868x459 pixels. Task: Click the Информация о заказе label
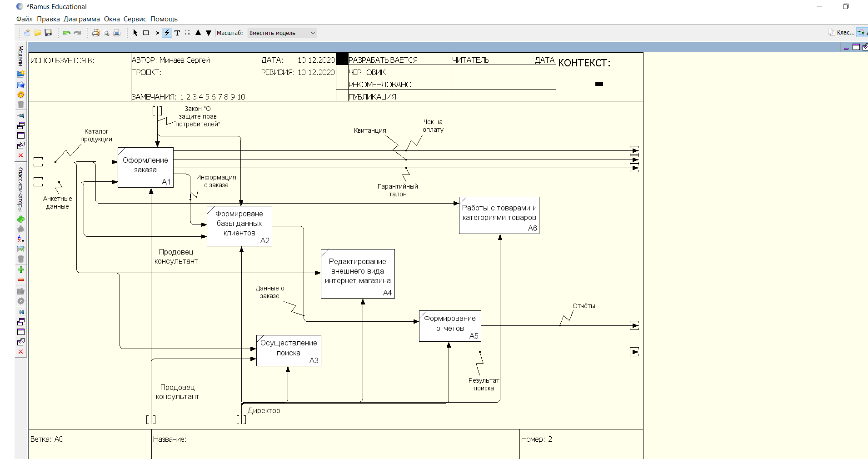[x=216, y=181]
